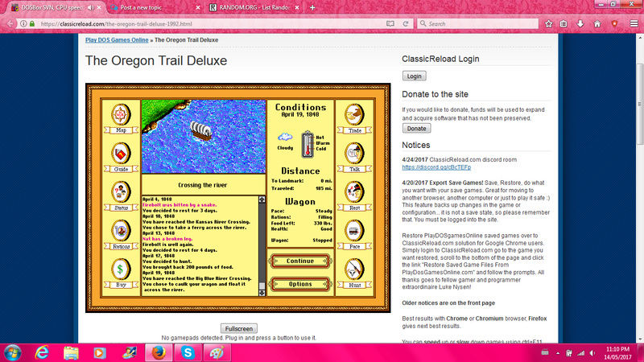Launch Internet Explorer from taskbar

[x=42, y=353]
